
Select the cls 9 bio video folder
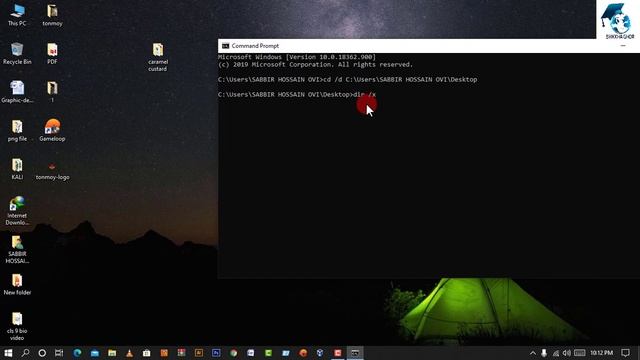(17, 326)
